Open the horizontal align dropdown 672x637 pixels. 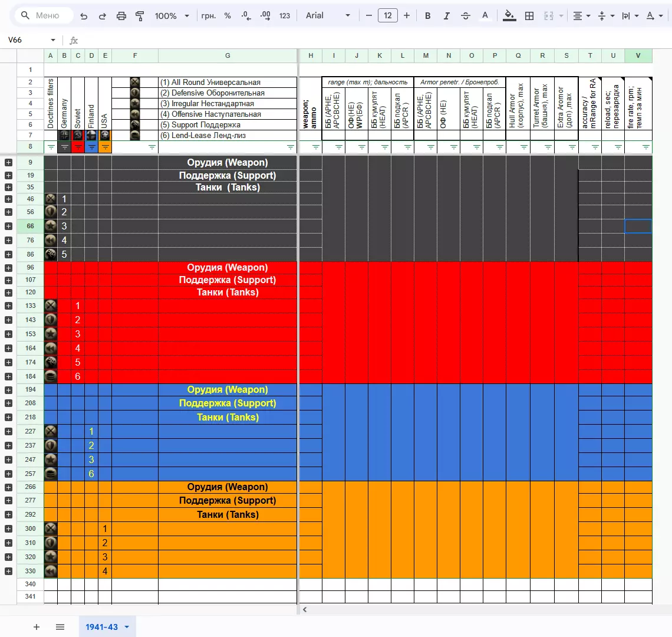click(x=582, y=16)
